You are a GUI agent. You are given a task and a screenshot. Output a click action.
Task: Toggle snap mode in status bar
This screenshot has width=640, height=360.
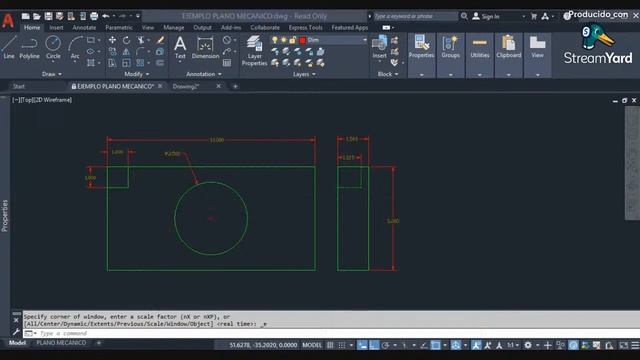pos(342,345)
